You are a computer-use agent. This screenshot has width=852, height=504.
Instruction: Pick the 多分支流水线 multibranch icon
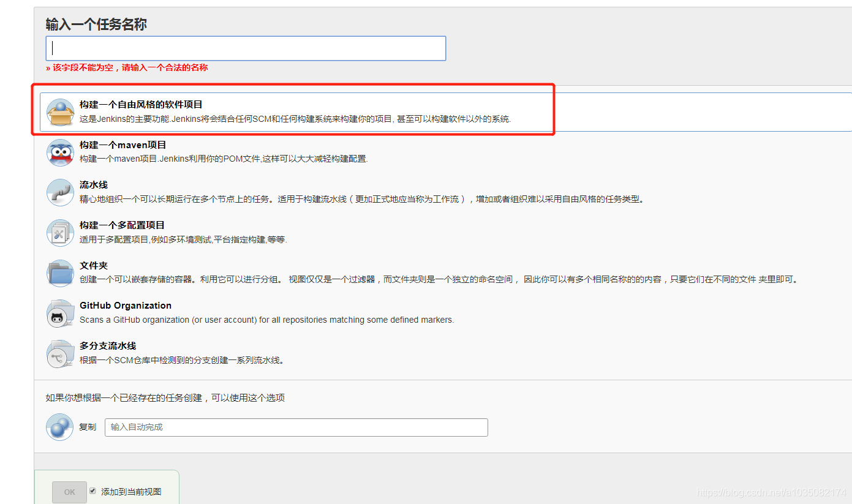(60, 353)
